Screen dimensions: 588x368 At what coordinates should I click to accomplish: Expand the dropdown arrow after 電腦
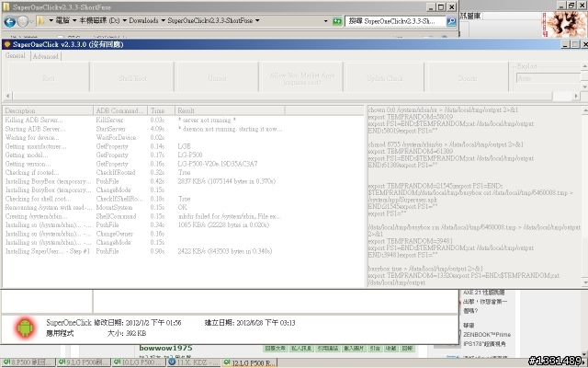tap(74, 20)
